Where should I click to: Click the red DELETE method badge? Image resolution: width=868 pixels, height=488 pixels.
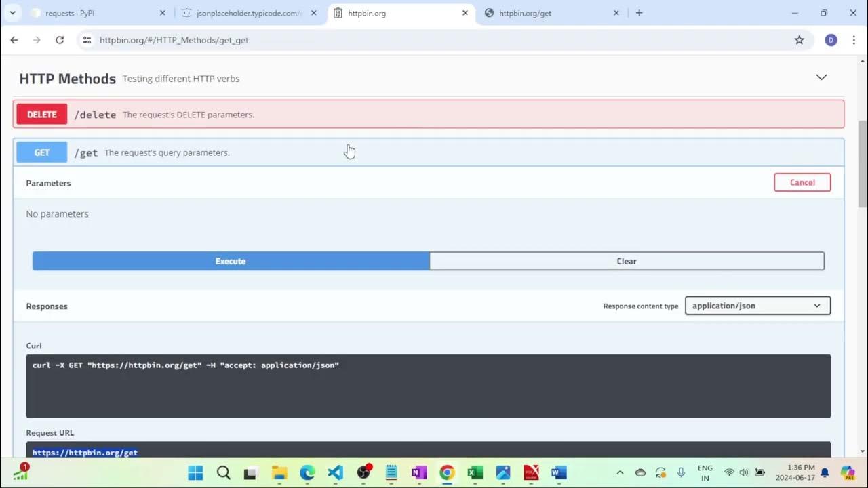coord(42,115)
